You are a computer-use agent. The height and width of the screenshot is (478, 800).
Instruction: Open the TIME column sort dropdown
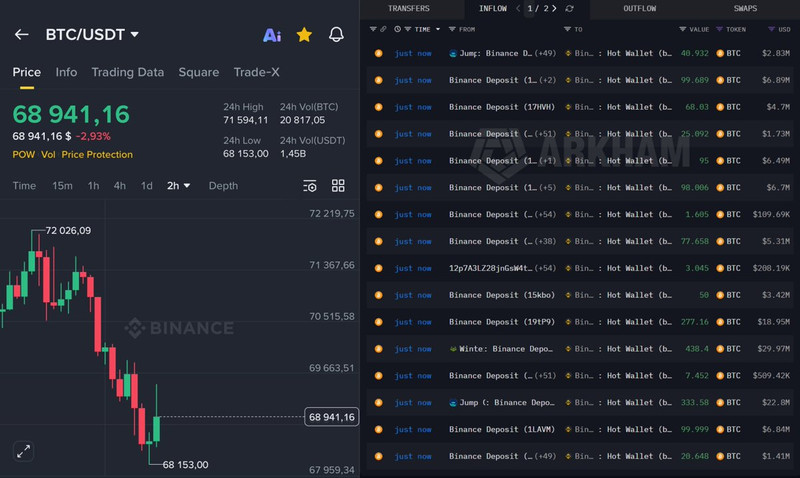[x=436, y=30]
